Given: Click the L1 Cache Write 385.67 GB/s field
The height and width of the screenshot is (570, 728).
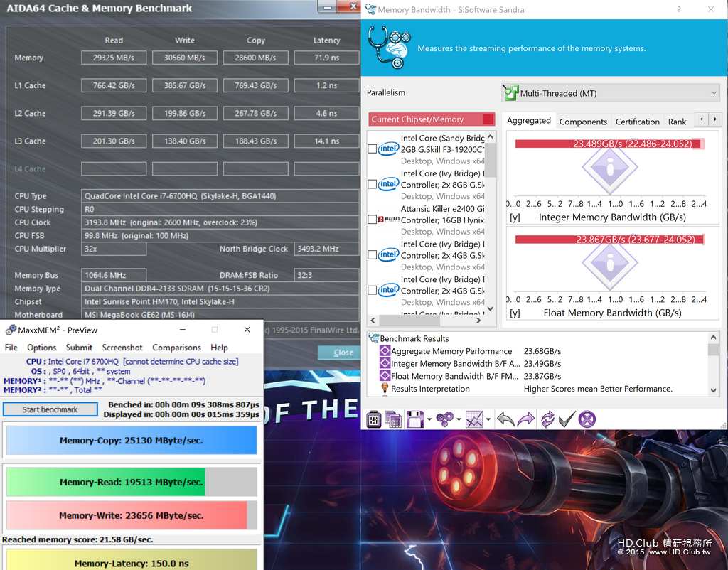Looking at the screenshot, I should tap(185, 85).
